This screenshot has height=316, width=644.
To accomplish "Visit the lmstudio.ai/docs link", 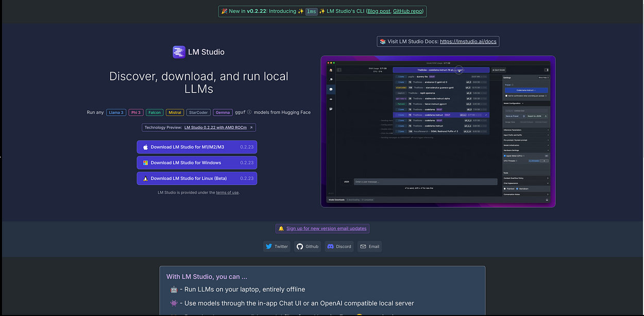I will [x=468, y=41].
